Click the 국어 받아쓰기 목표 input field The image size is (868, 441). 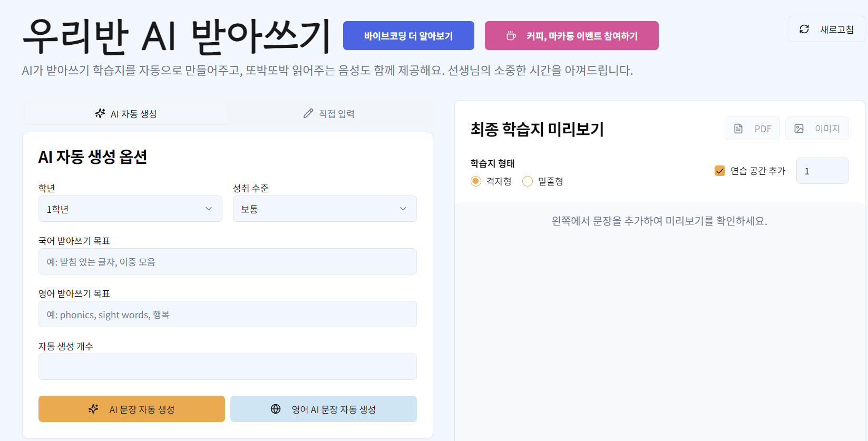[227, 261]
